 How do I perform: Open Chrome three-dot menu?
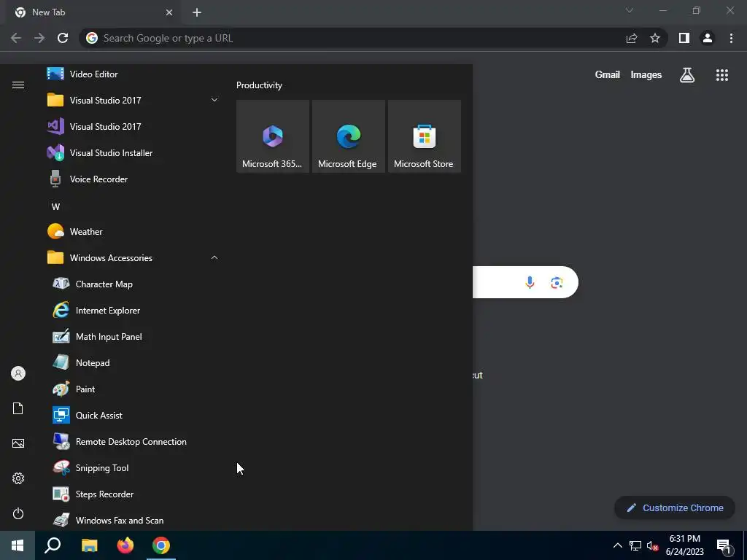pyautogui.click(x=731, y=38)
